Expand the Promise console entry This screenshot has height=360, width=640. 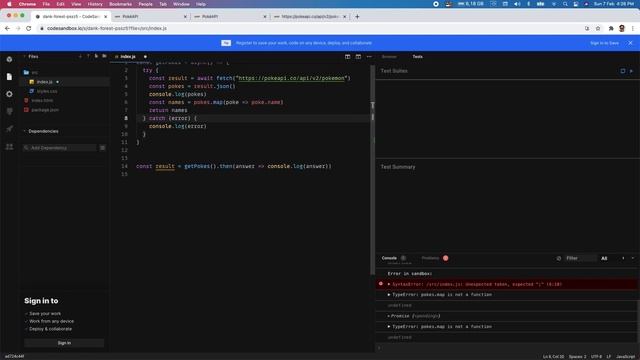point(389,316)
